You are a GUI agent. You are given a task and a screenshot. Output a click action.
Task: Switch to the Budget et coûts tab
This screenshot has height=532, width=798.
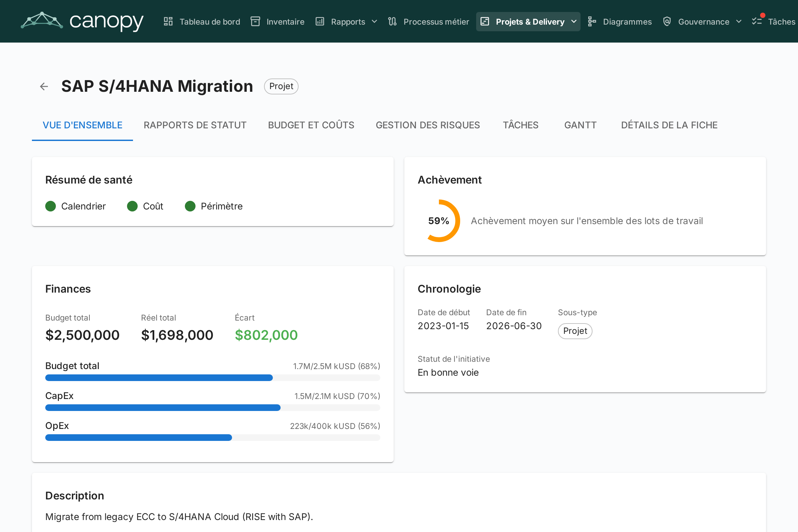point(311,125)
